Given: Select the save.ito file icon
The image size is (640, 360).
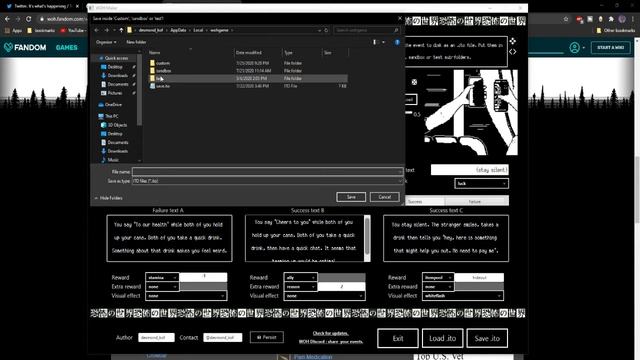Looking at the screenshot, I should (x=152, y=86).
